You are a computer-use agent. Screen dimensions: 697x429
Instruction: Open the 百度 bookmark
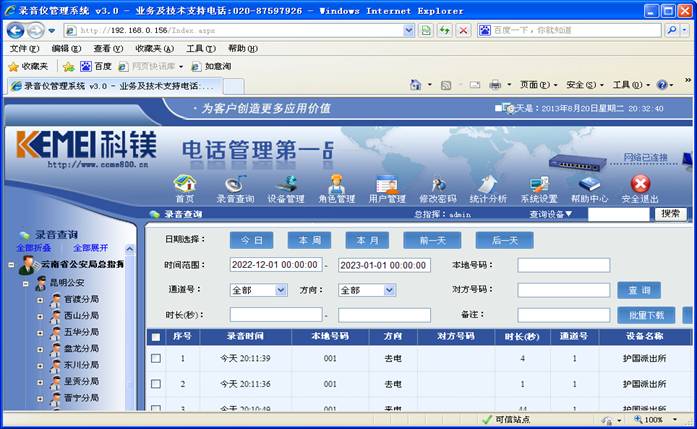[96, 66]
